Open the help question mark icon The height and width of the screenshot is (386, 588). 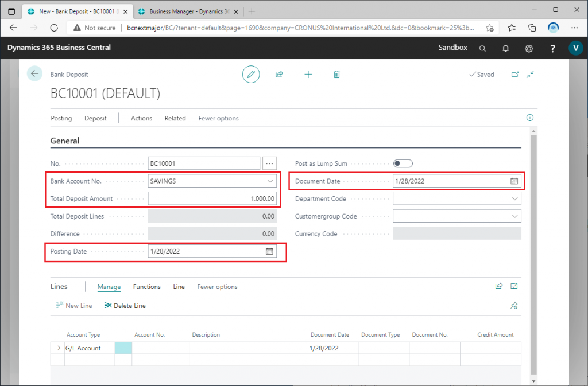(x=552, y=48)
